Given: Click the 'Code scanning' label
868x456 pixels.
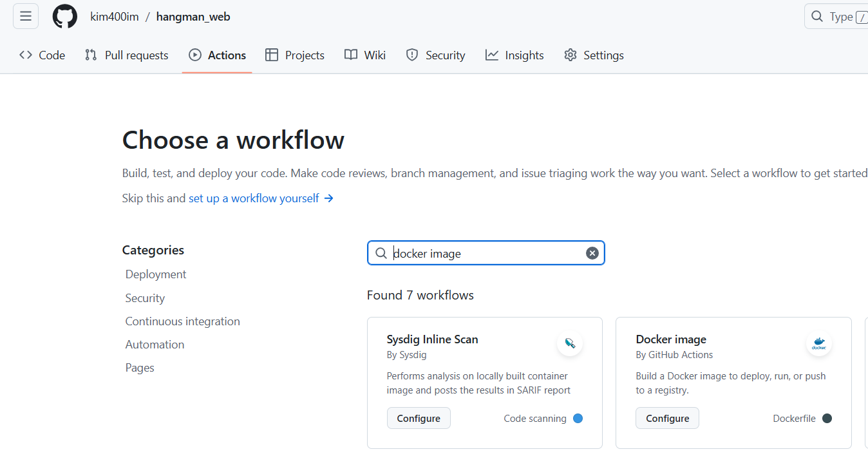Looking at the screenshot, I should [x=535, y=419].
